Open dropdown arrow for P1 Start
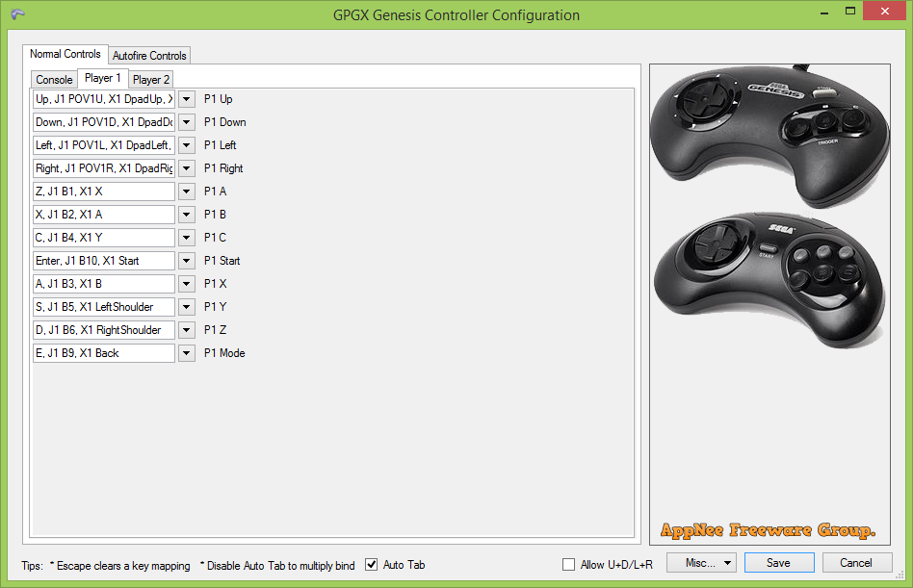This screenshot has width=913, height=588. [x=186, y=261]
